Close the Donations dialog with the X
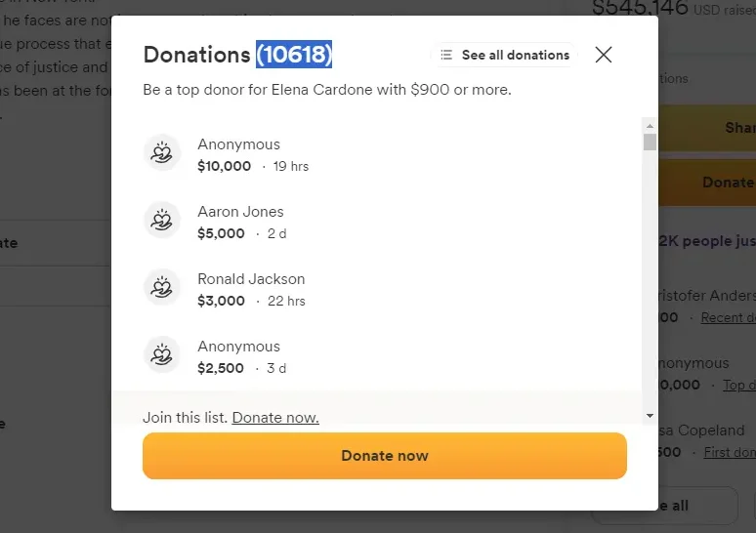The height and width of the screenshot is (533, 756). pos(604,55)
